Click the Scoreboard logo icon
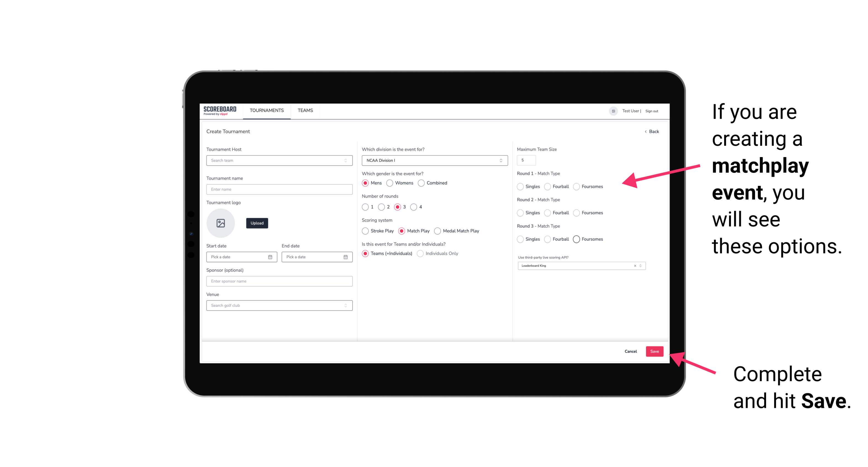 click(220, 110)
